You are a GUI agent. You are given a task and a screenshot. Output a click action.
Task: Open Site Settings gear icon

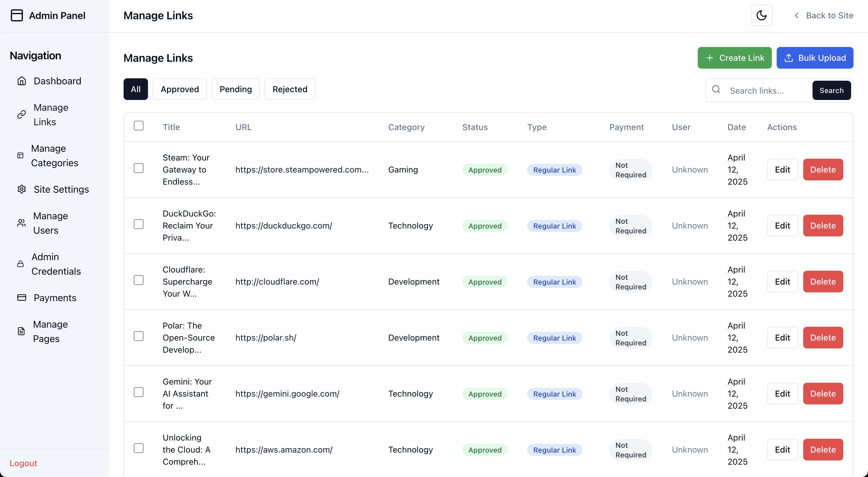coord(22,189)
